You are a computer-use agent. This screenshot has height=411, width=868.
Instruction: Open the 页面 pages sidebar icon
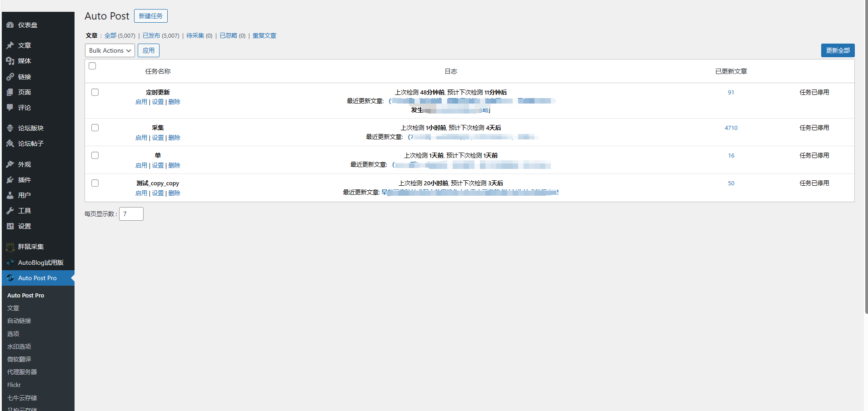(x=10, y=92)
